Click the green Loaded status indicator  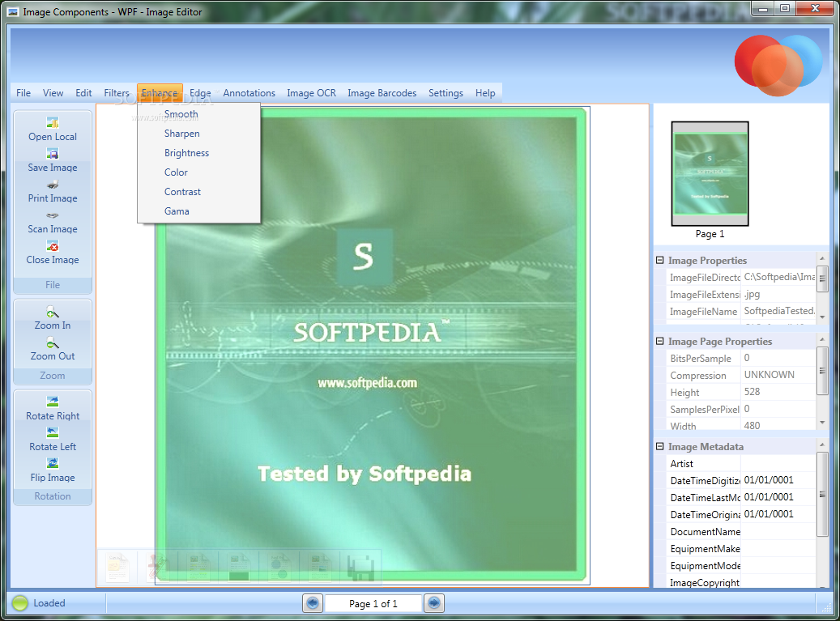pos(19,603)
